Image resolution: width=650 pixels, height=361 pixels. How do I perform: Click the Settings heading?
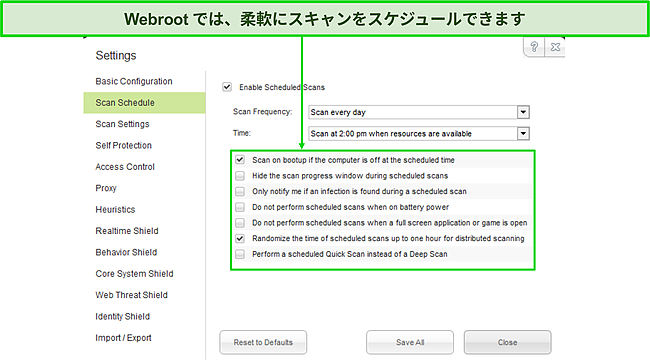116,56
